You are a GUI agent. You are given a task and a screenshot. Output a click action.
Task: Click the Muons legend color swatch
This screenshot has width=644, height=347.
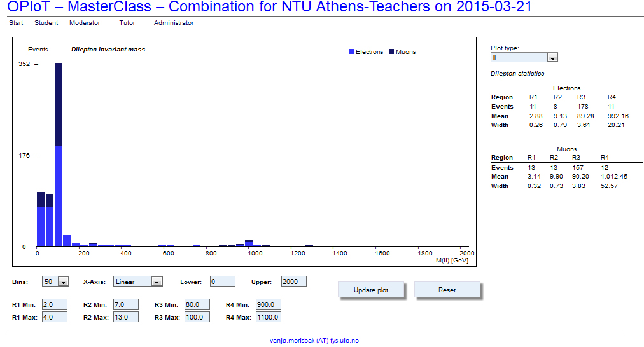point(391,51)
